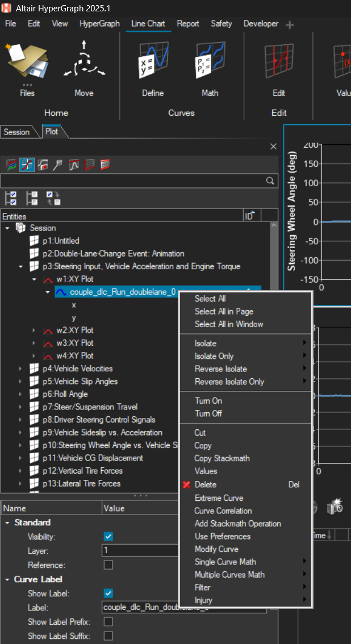Screen dimensions: 351x644
Task: Open the Injury submenu
Action: click(x=245, y=600)
